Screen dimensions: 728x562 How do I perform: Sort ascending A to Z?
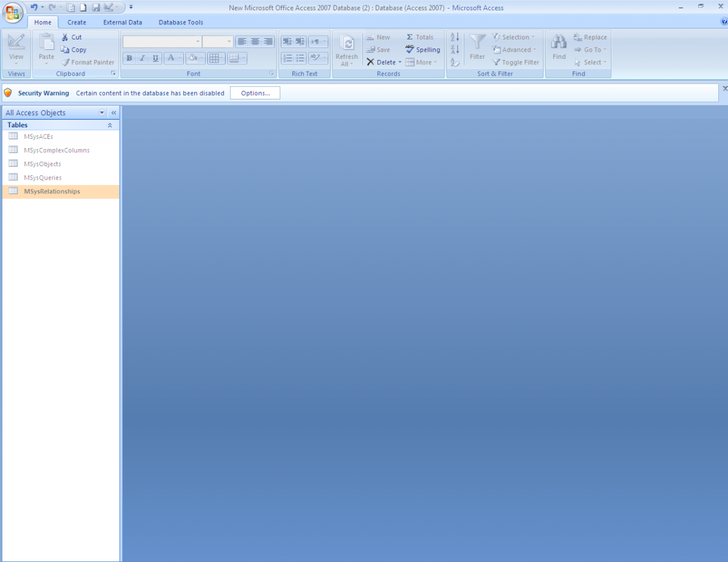pyautogui.click(x=455, y=37)
